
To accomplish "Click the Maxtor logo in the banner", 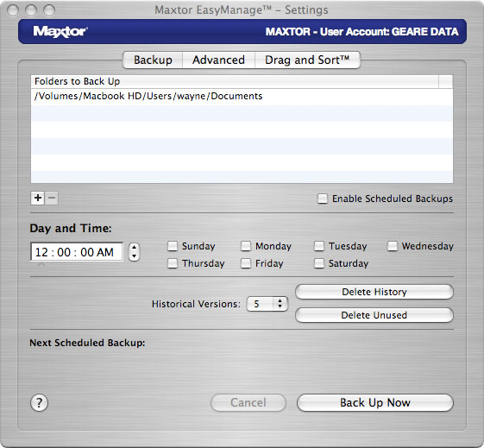I will coord(60,31).
